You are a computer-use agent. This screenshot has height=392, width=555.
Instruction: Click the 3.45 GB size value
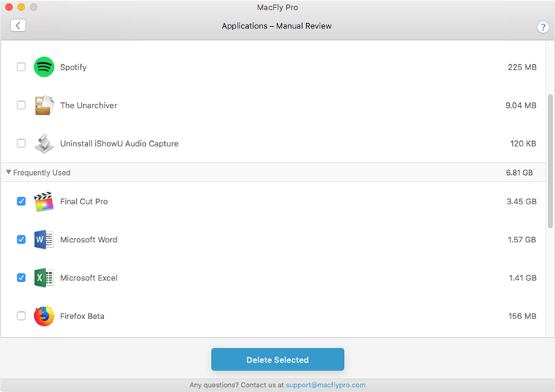tap(522, 201)
